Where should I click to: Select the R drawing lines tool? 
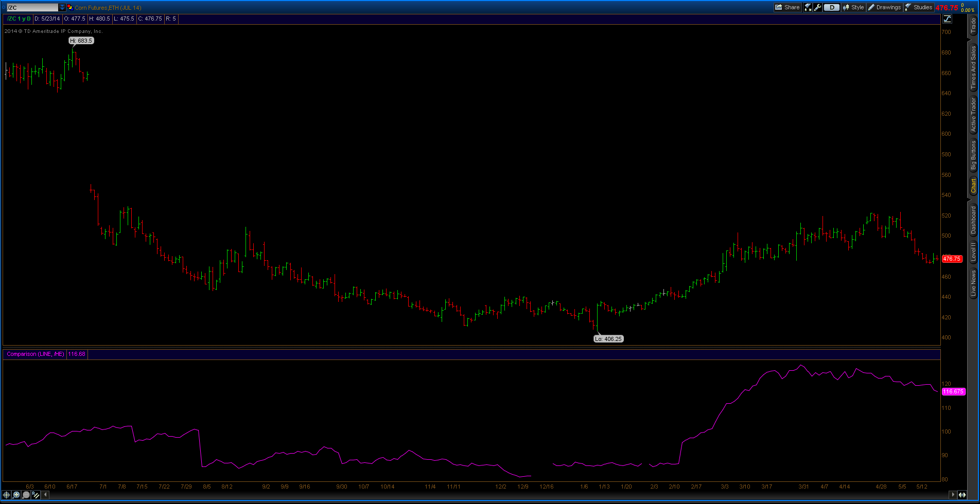pos(36,495)
